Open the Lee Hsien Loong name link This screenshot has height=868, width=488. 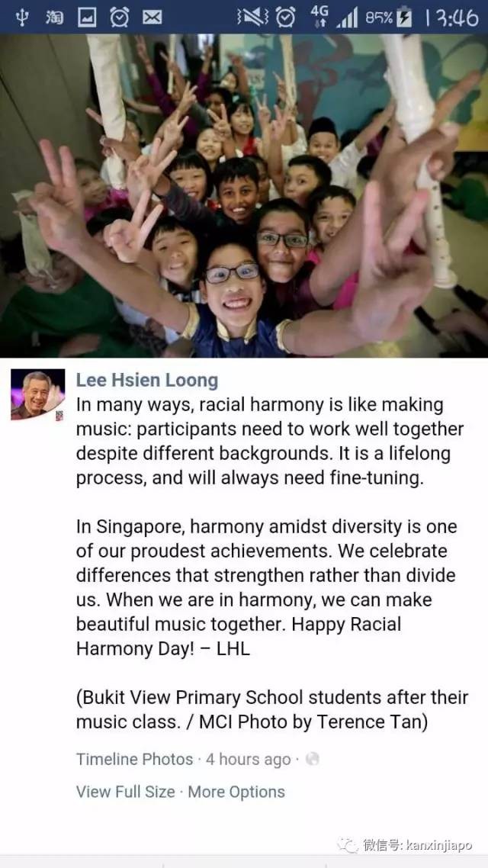pos(146,381)
